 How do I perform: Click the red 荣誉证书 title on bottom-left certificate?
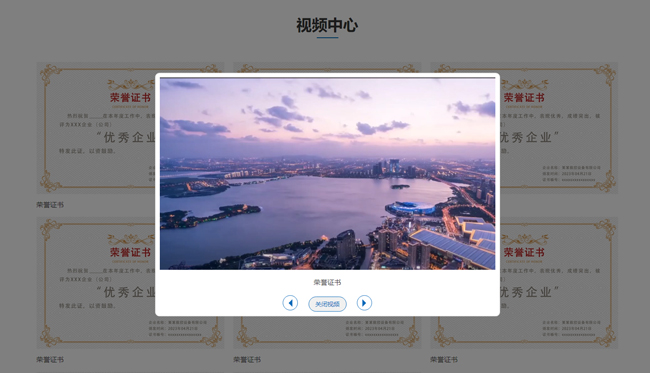(x=130, y=252)
